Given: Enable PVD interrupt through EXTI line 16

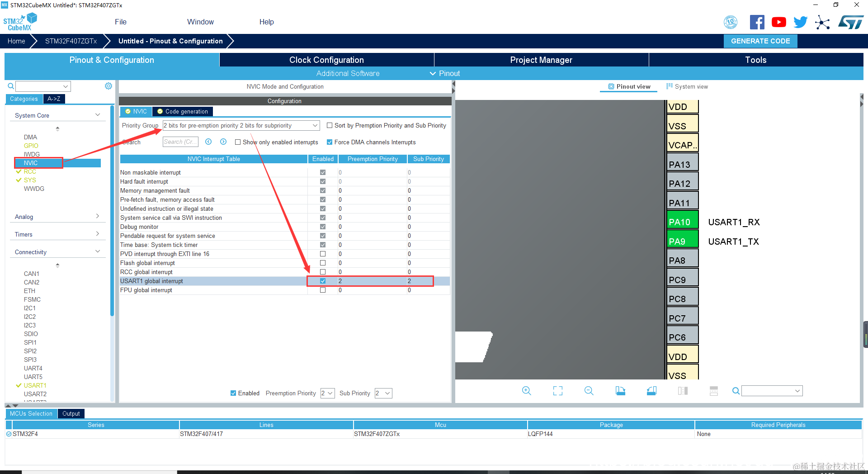Looking at the screenshot, I should (323, 254).
